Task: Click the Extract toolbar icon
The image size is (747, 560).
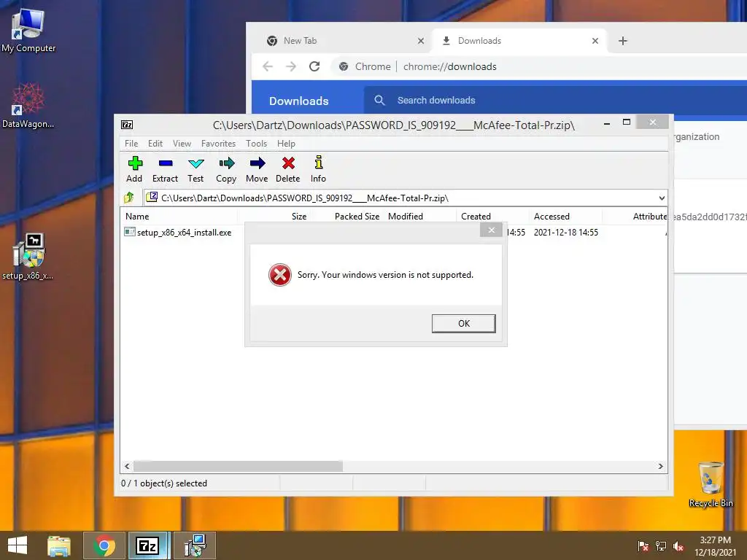Action: [x=165, y=169]
